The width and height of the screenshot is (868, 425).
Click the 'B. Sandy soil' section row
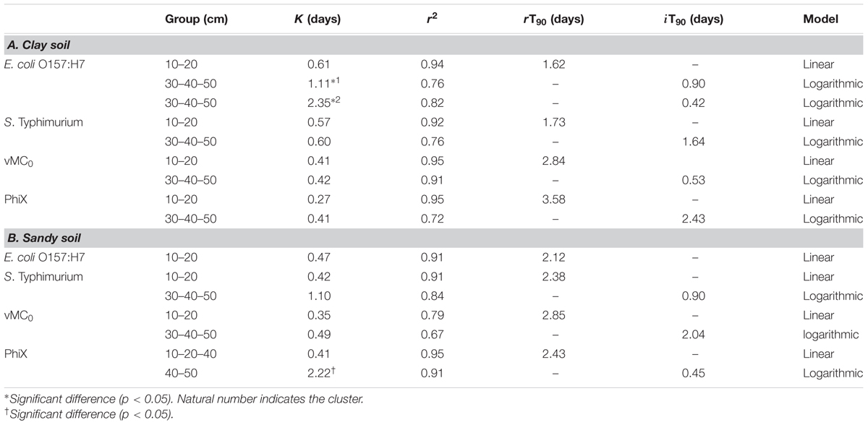click(x=434, y=239)
